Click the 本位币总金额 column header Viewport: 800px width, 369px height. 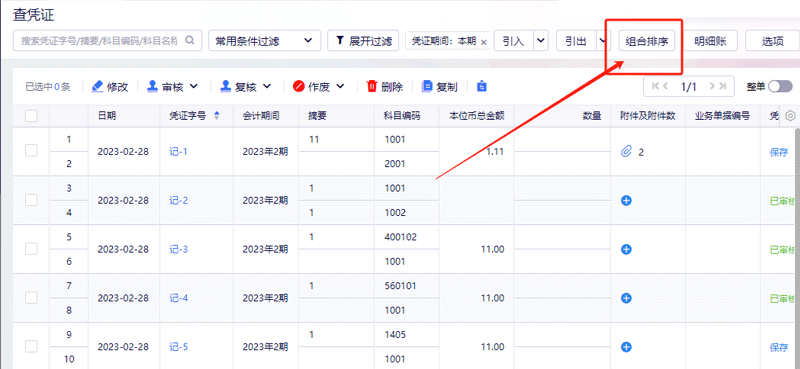coord(477,116)
